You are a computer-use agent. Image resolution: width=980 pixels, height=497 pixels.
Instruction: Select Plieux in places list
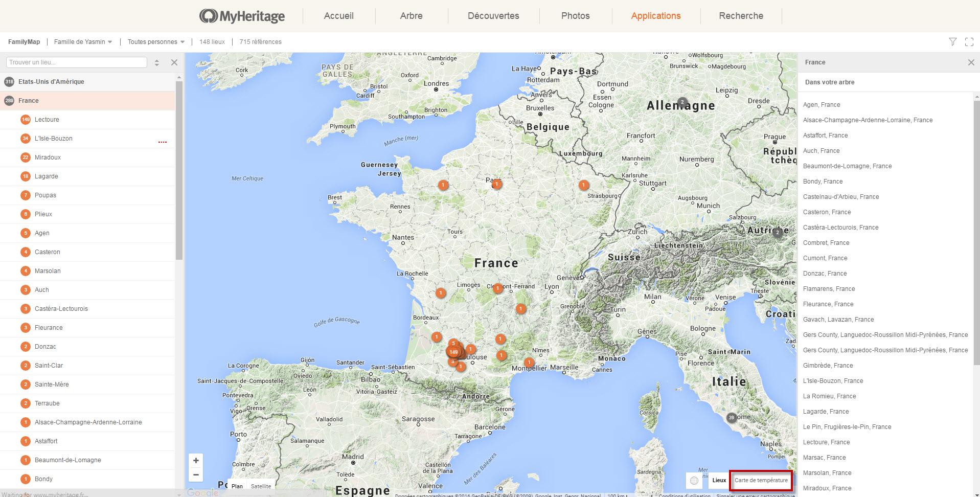click(x=87, y=214)
